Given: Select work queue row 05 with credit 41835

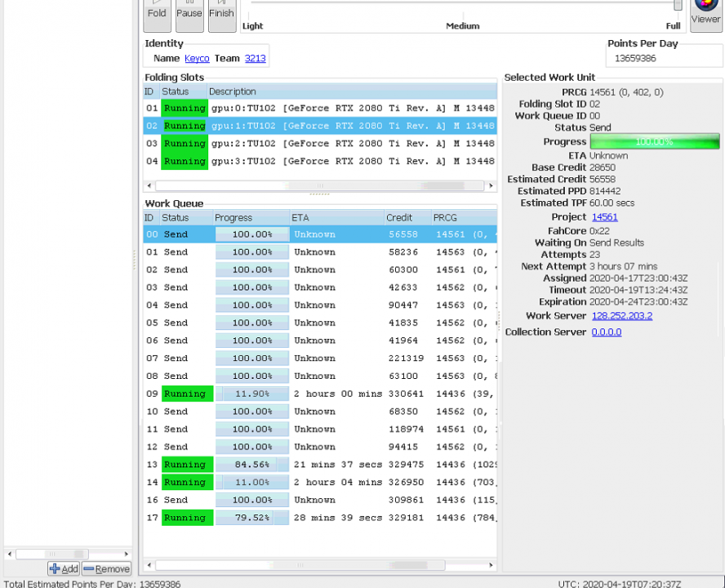Looking at the screenshot, I should click(320, 323).
